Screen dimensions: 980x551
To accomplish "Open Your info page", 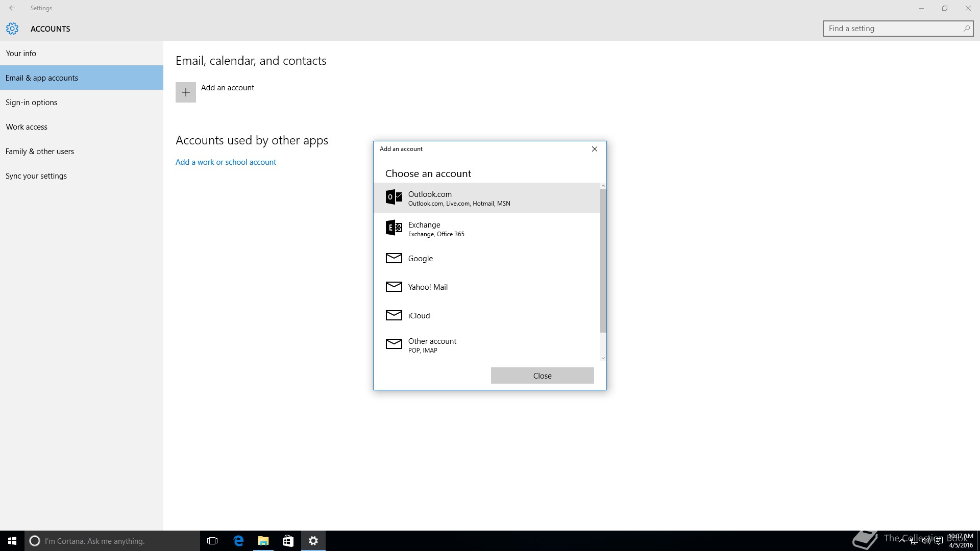I will 82,53.
